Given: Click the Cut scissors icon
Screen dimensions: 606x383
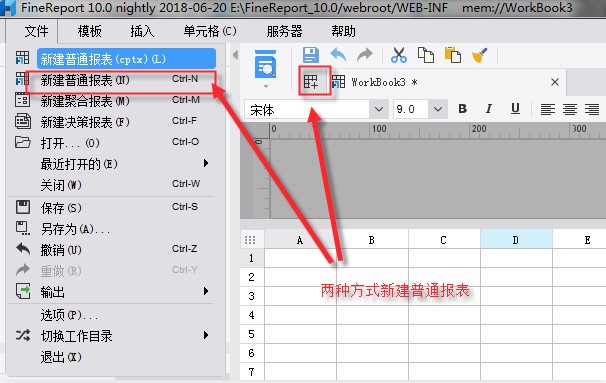Looking at the screenshot, I should point(398,55).
